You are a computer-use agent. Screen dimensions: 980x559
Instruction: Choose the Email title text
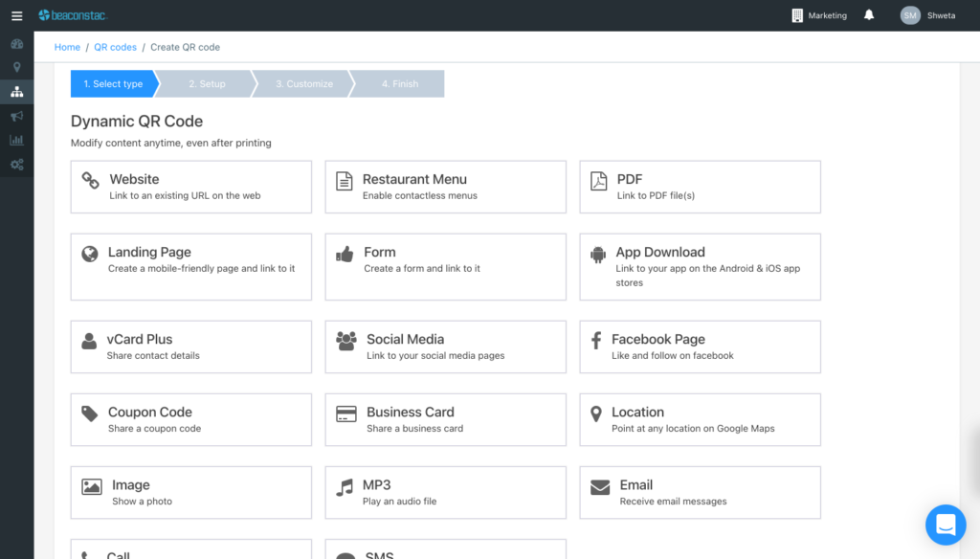[636, 485]
